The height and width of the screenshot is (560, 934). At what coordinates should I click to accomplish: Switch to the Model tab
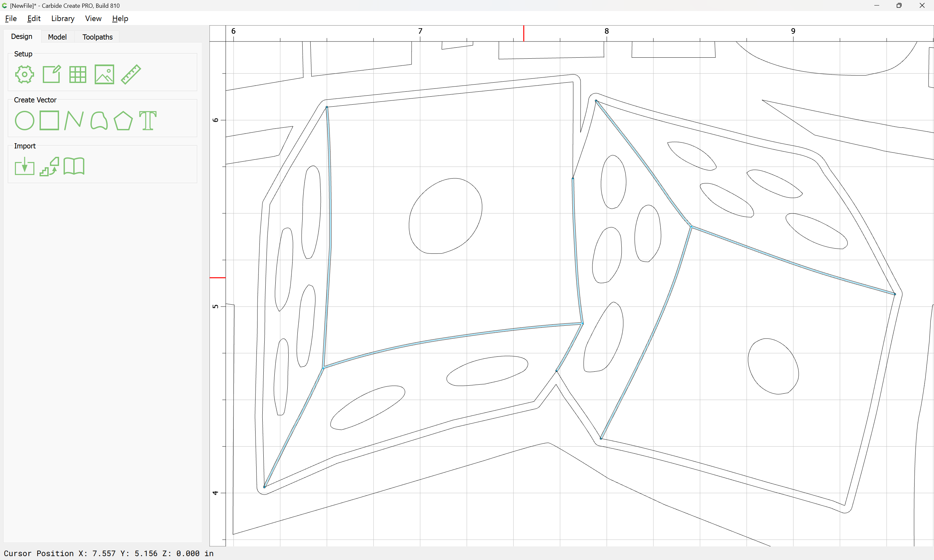click(x=57, y=37)
